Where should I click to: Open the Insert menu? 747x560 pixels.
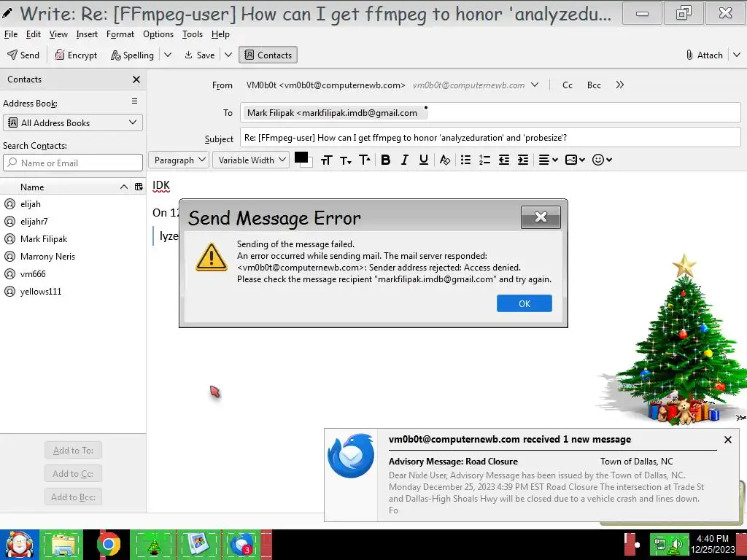pos(87,34)
